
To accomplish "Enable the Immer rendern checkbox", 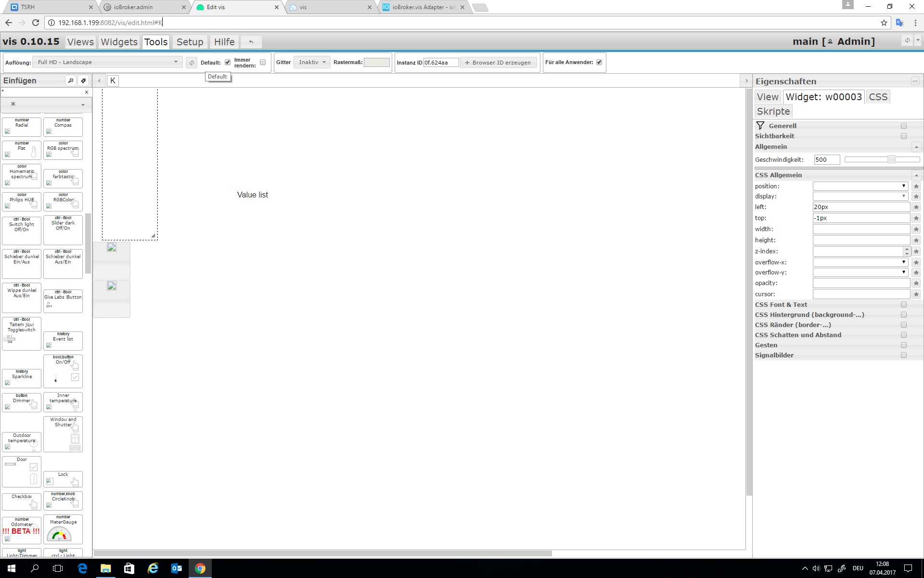I will (263, 62).
